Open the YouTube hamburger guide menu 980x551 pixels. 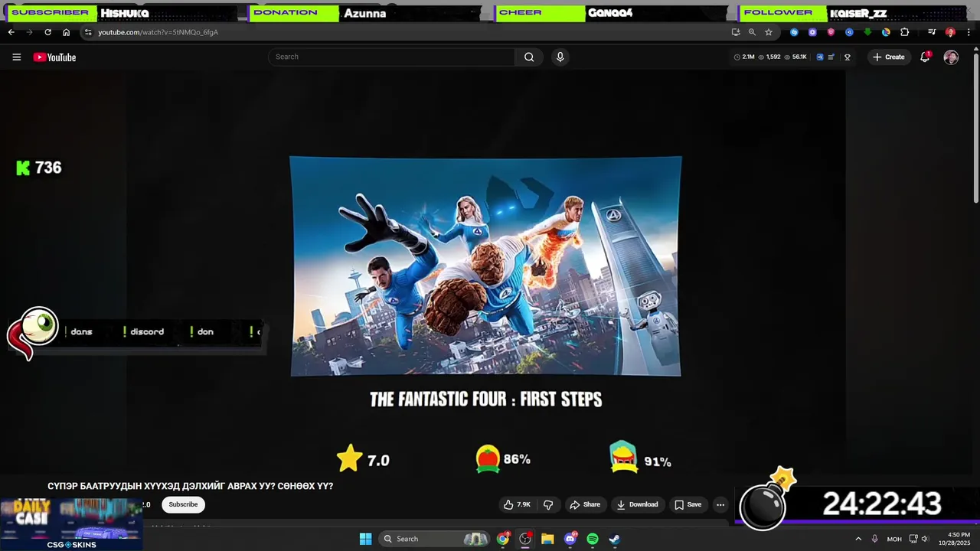[16, 57]
